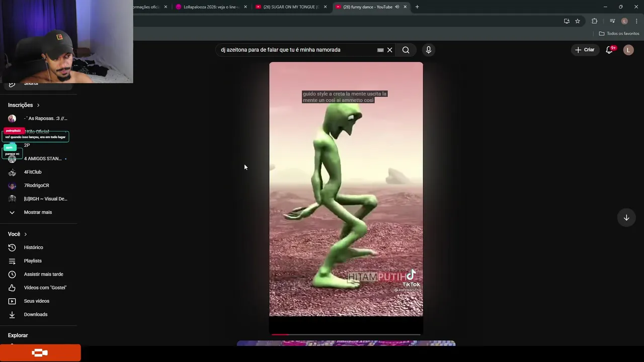
Task: Clear the search text with the X
Action: click(x=389, y=50)
